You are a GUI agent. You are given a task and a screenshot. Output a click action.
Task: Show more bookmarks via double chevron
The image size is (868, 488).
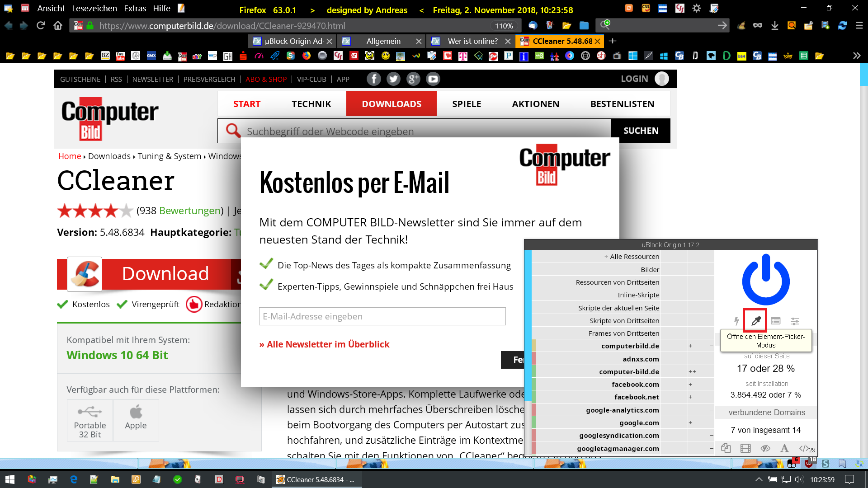click(x=856, y=56)
